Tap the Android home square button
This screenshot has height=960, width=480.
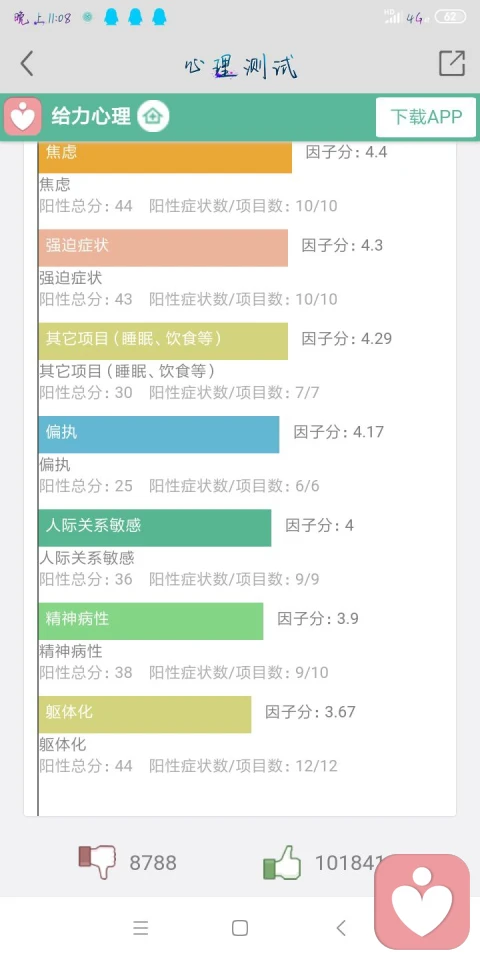point(240,928)
